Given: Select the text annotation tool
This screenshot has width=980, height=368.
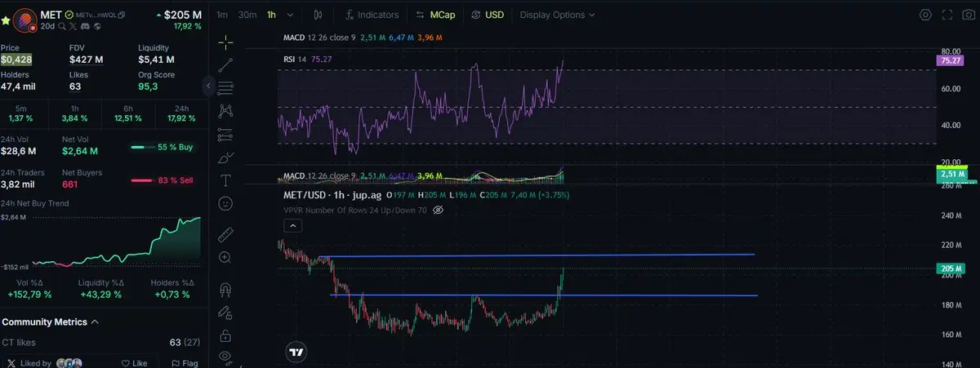Looking at the screenshot, I should 226,180.
